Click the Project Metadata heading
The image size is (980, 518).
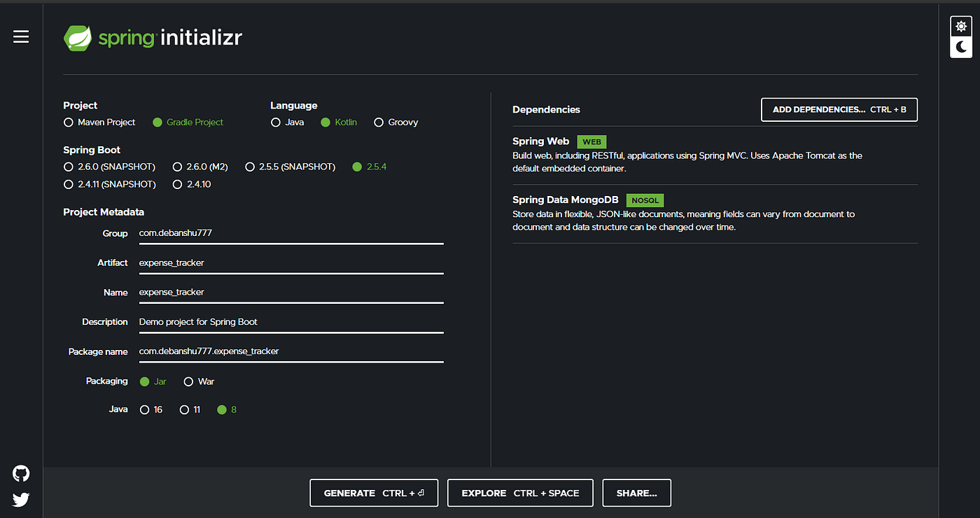(x=104, y=212)
